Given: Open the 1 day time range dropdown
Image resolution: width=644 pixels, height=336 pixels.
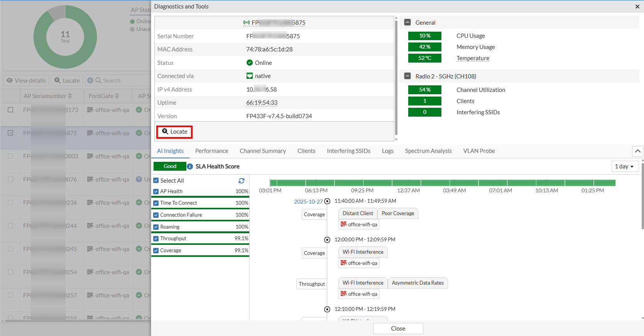Looking at the screenshot, I should click(x=624, y=166).
